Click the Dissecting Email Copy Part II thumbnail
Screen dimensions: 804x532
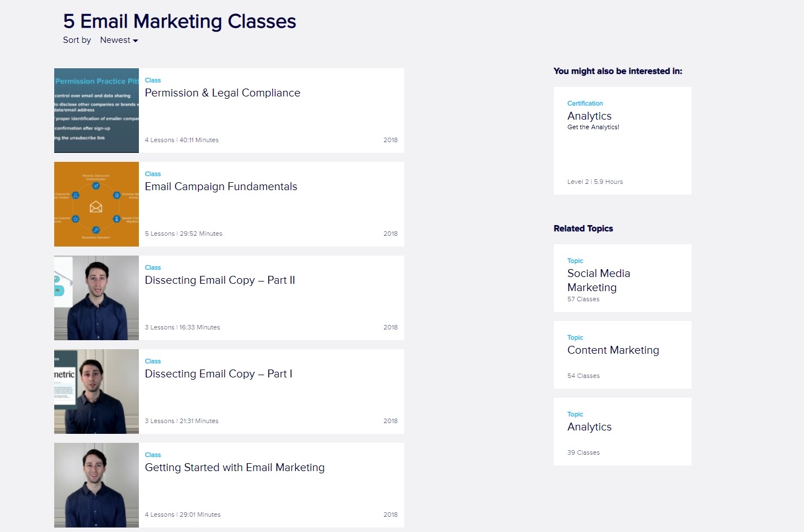(97, 298)
